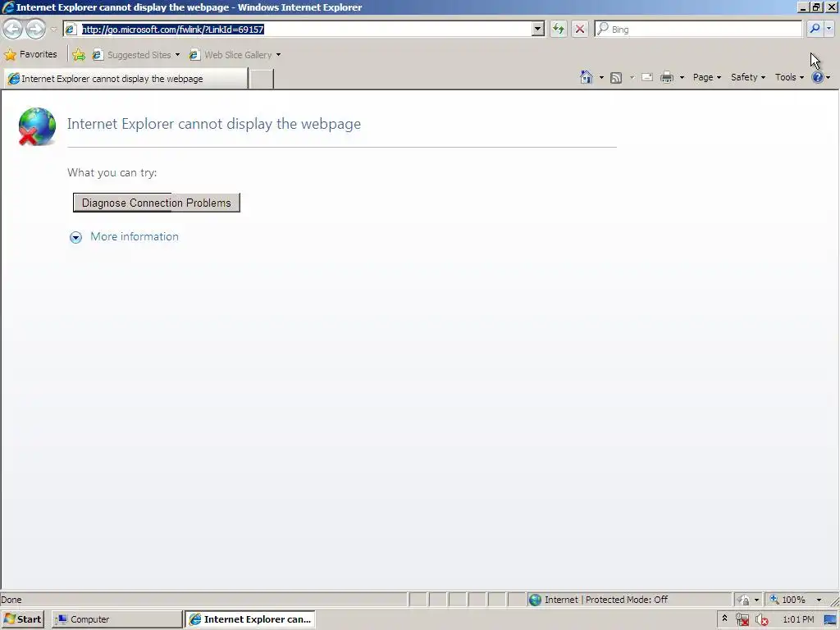Open the Suggested Sites link
840x630 pixels.
(136, 55)
